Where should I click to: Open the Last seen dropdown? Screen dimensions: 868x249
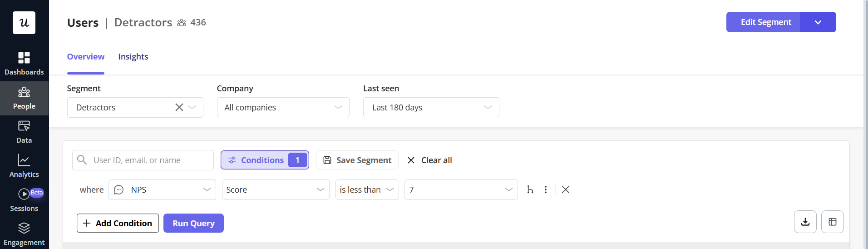[431, 107]
